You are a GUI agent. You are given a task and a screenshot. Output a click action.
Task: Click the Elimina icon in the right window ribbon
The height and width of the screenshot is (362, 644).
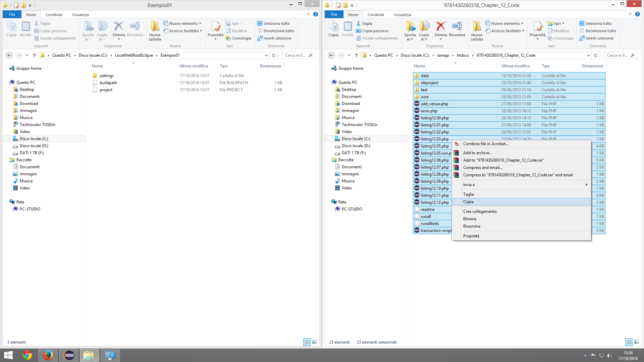441,27
